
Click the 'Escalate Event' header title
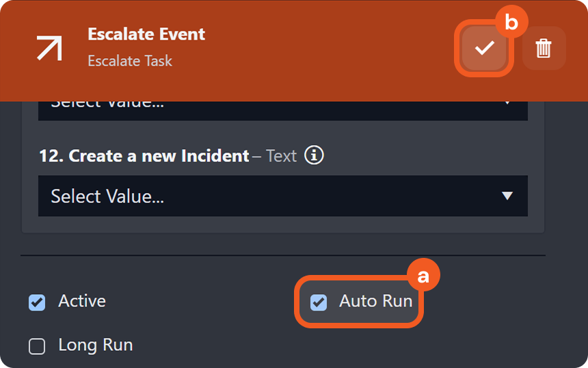click(x=146, y=34)
